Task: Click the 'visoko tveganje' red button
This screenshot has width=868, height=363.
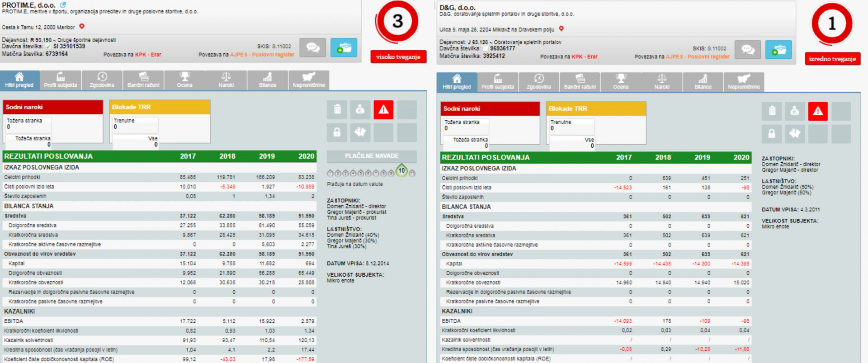Action: (398, 57)
